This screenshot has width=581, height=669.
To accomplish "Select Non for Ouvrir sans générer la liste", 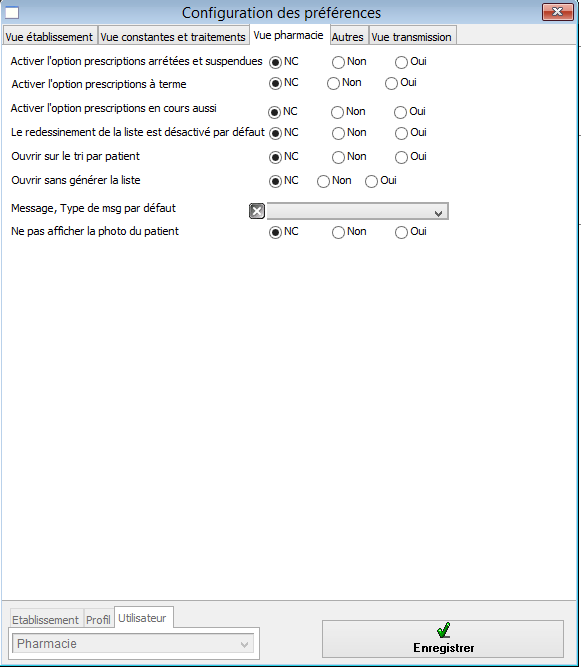I will (x=323, y=181).
